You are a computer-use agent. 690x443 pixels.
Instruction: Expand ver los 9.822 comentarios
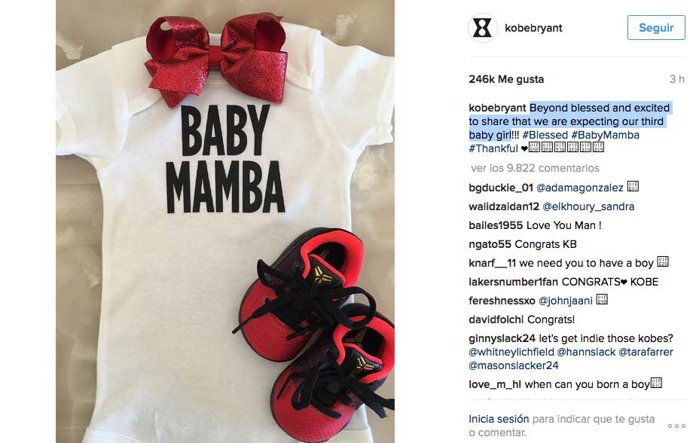click(535, 168)
